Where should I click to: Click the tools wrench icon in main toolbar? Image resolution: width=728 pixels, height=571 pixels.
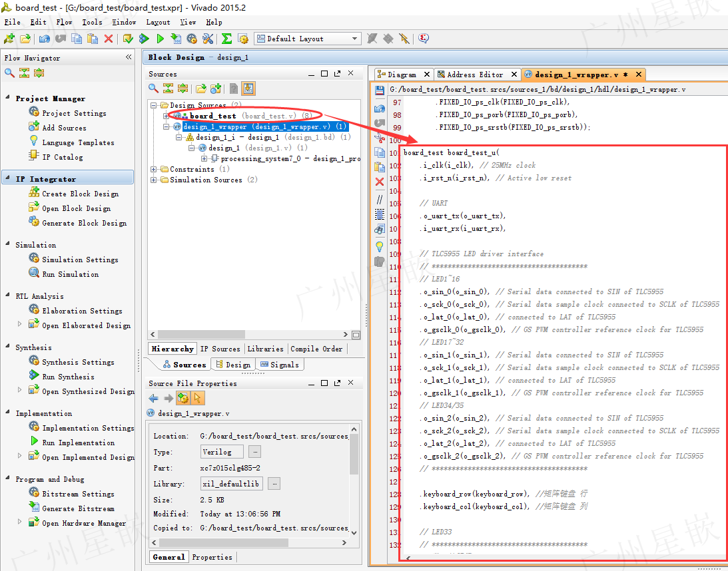(208, 39)
